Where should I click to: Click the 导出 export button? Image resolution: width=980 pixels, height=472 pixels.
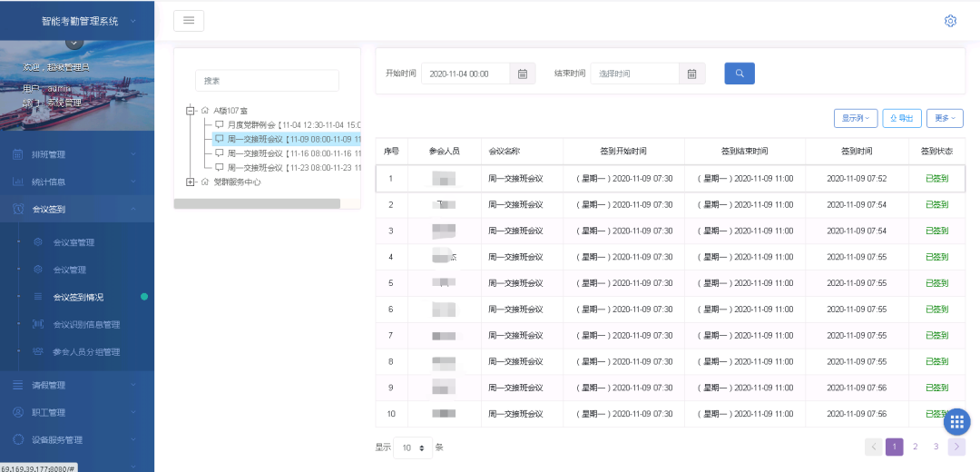[x=902, y=118]
